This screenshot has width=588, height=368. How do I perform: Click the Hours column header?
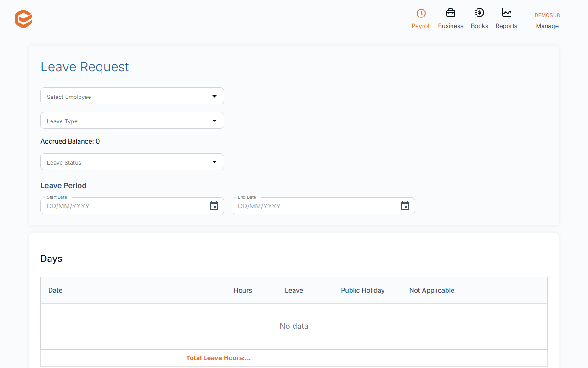243,290
